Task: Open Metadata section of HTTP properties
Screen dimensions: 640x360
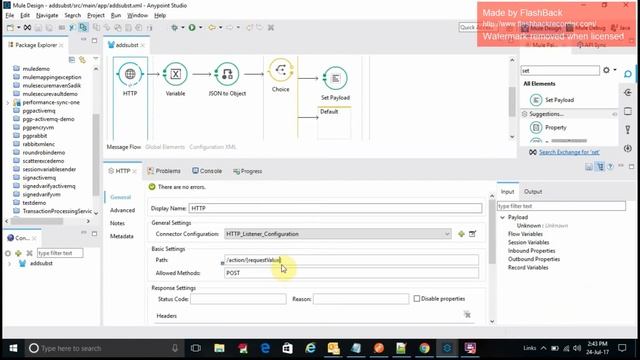Action: point(121,236)
